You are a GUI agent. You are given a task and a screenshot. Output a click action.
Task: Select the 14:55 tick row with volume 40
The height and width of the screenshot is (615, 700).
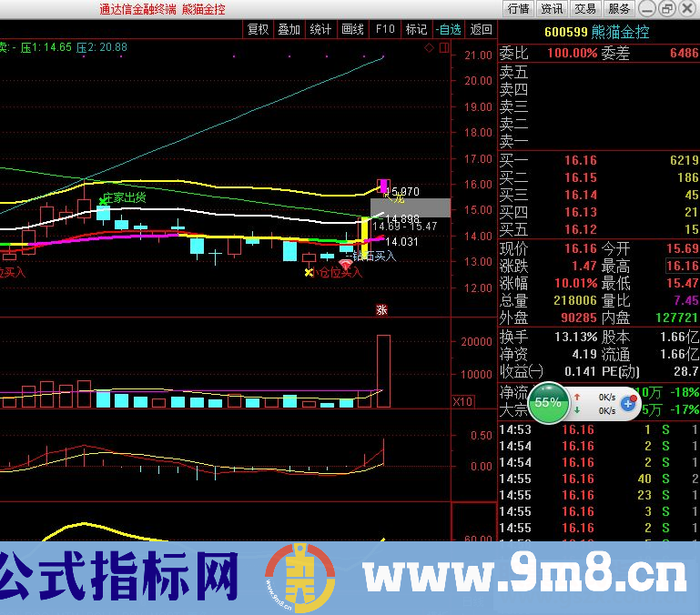(599, 479)
